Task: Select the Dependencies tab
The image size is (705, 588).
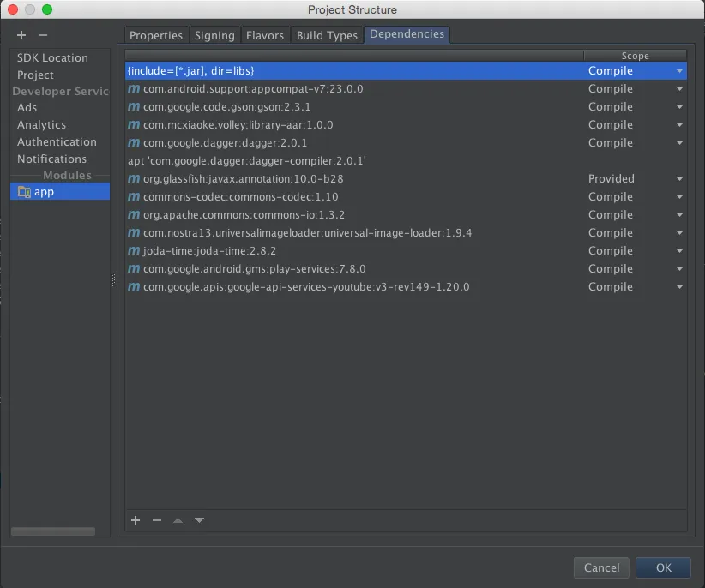Action: click(407, 34)
